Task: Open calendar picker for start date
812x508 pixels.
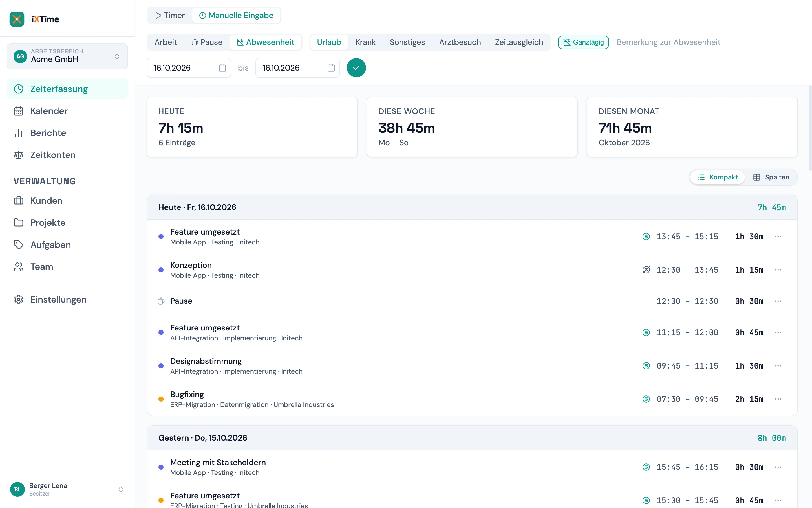Action: point(222,68)
